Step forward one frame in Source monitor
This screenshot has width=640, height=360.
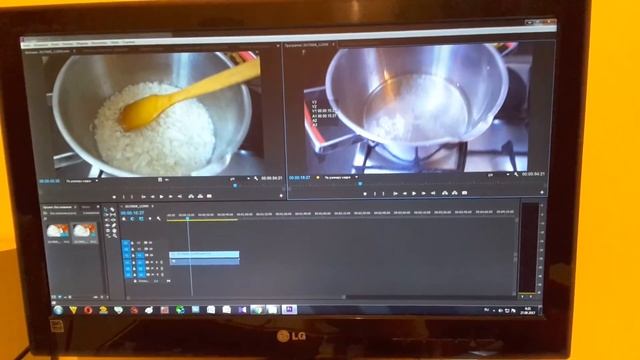tap(171, 197)
